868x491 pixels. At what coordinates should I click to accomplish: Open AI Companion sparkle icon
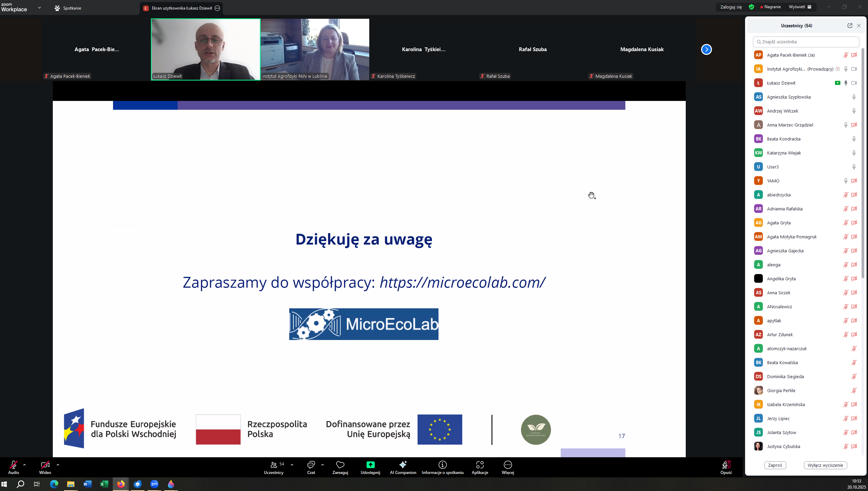pyautogui.click(x=403, y=465)
